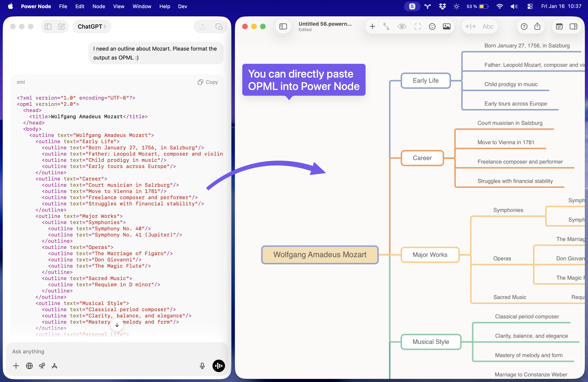The width and height of the screenshot is (588, 382).
Task: Open the Node menu
Action: coord(99,6)
